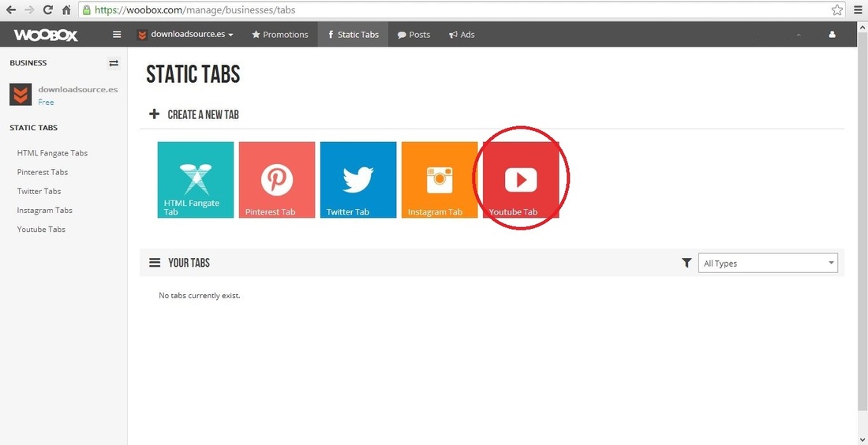Open Youtube Tabs in sidebar
Screen dimensions: 868x445
coord(41,229)
